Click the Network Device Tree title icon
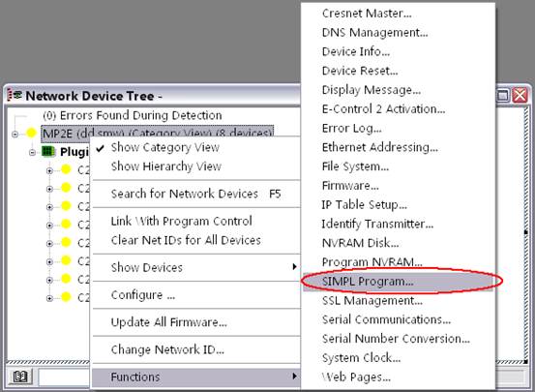Screen dimensions: 535x392 click(15, 95)
